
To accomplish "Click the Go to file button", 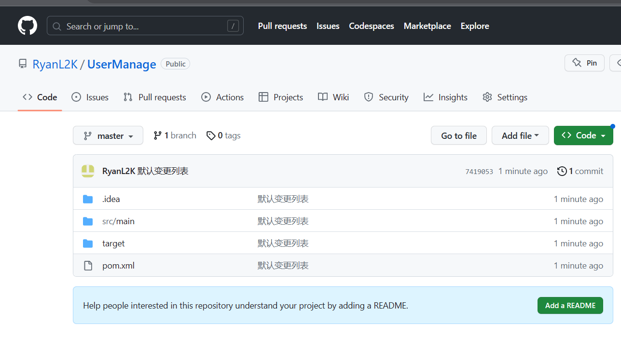I will pyautogui.click(x=459, y=135).
